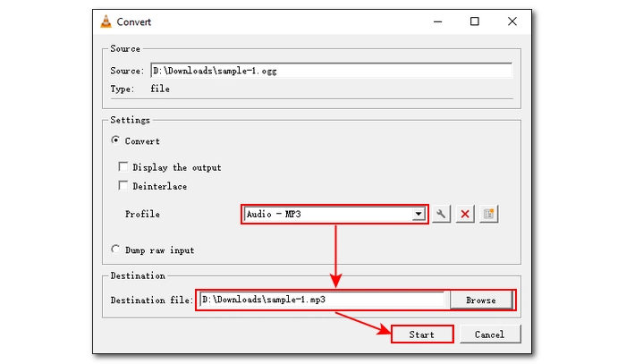Delete selected profile with red X icon
The image size is (626, 364).
tap(465, 214)
